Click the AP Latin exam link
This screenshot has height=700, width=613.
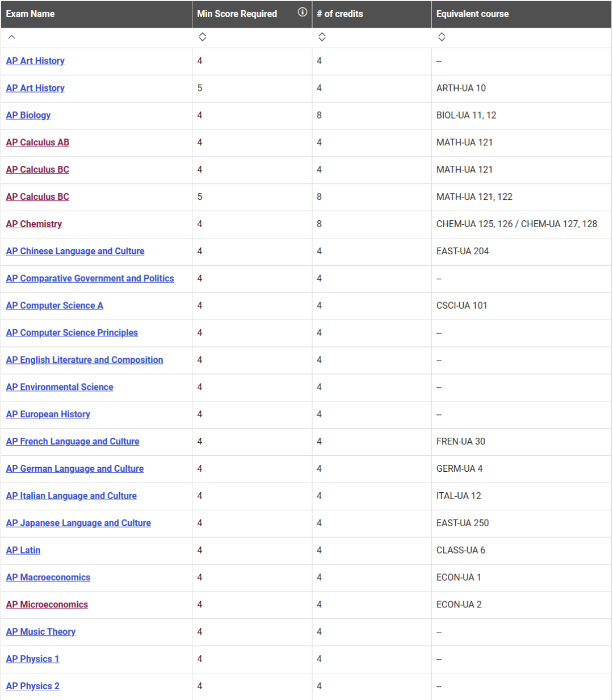[23, 551]
